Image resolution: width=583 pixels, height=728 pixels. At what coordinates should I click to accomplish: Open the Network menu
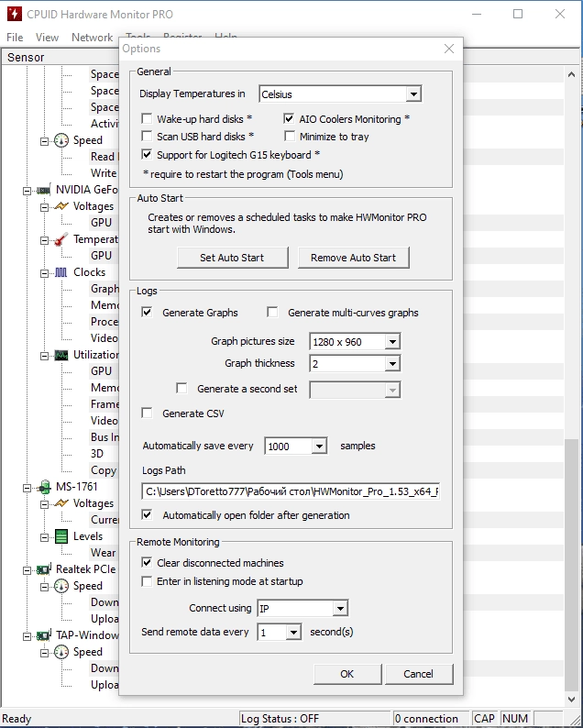pos(92,38)
